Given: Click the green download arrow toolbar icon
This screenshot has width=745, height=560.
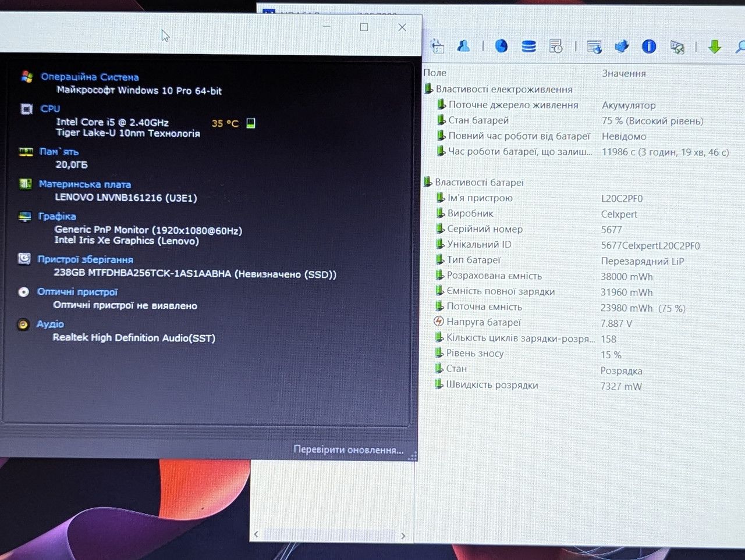Looking at the screenshot, I should tap(715, 47).
